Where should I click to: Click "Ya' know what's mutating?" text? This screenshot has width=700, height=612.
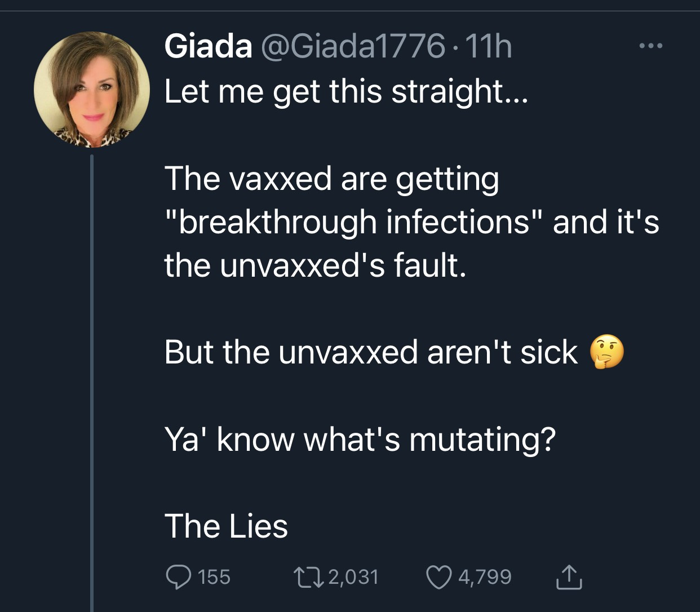pyautogui.click(x=360, y=440)
